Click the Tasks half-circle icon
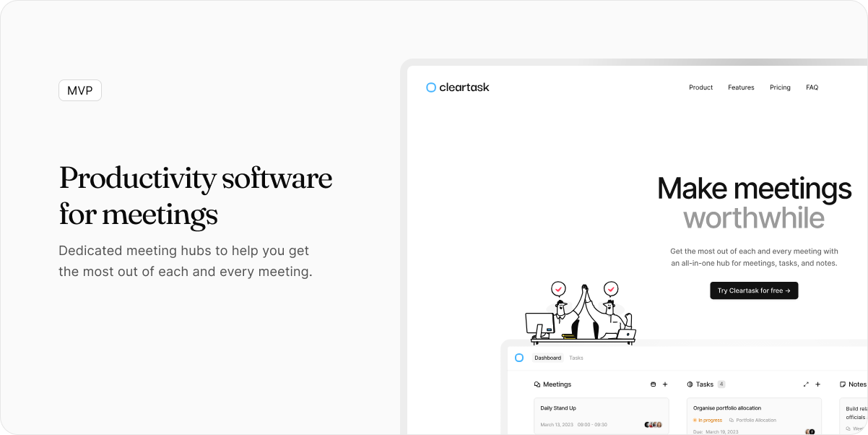The image size is (868, 435). tap(690, 384)
